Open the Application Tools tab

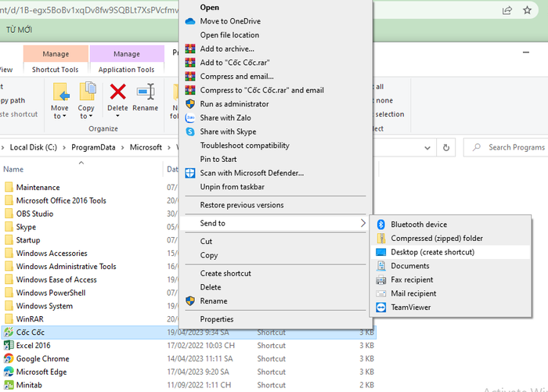tap(127, 70)
